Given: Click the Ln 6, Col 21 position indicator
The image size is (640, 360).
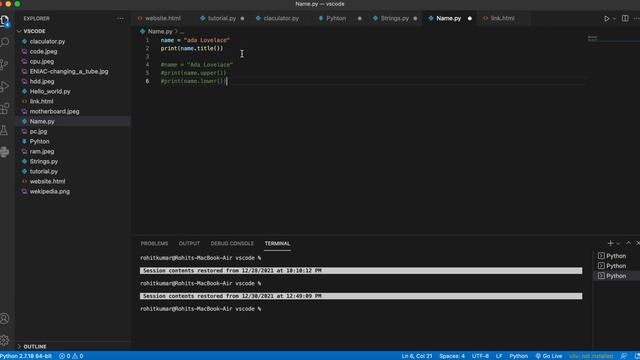Looking at the screenshot, I should pos(417,356).
